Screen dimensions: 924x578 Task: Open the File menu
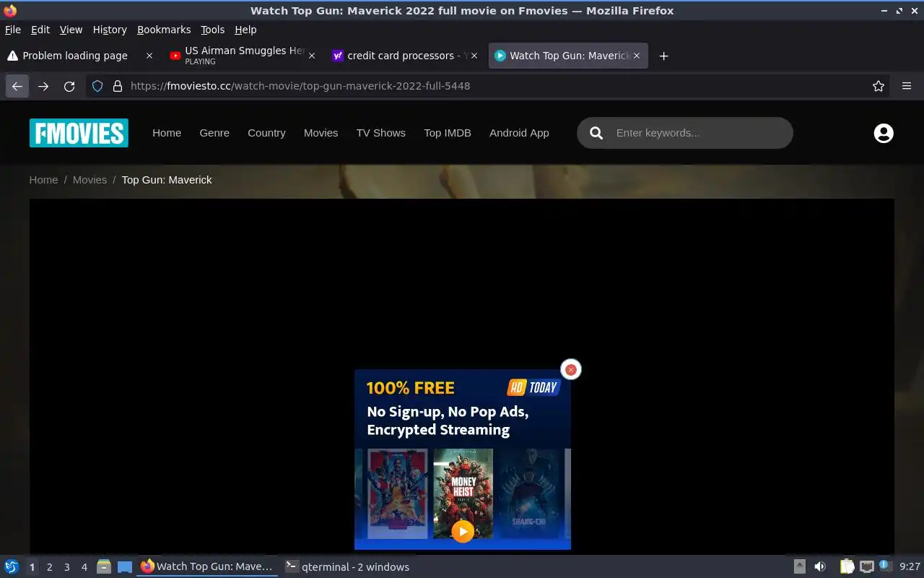click(13, 30)
